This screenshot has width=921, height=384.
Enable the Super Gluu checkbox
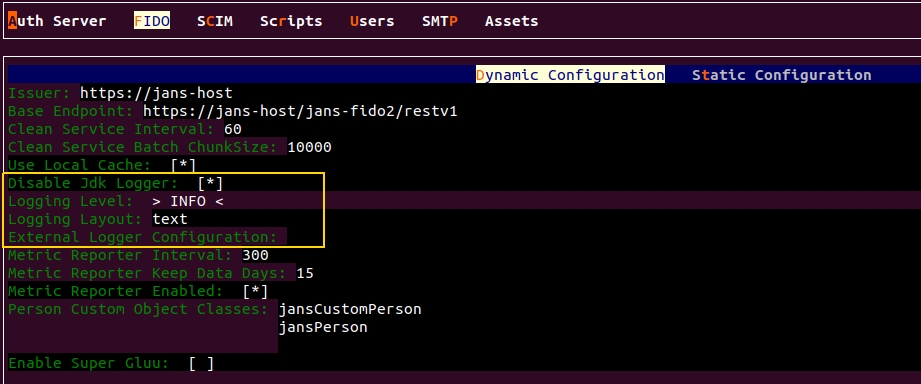tap(201, 363)
